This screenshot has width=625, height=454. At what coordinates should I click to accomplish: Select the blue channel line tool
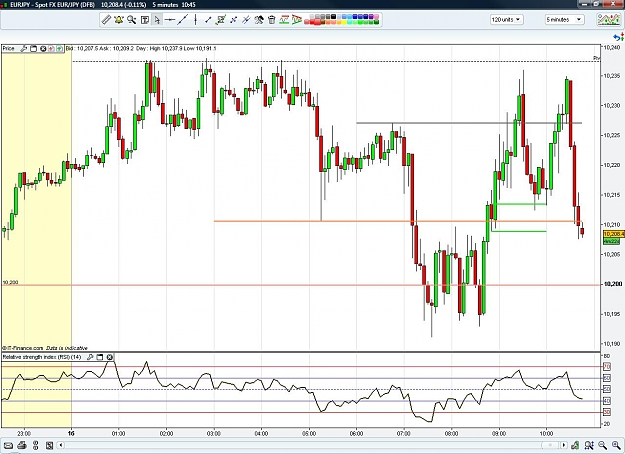tap(234, 20)
